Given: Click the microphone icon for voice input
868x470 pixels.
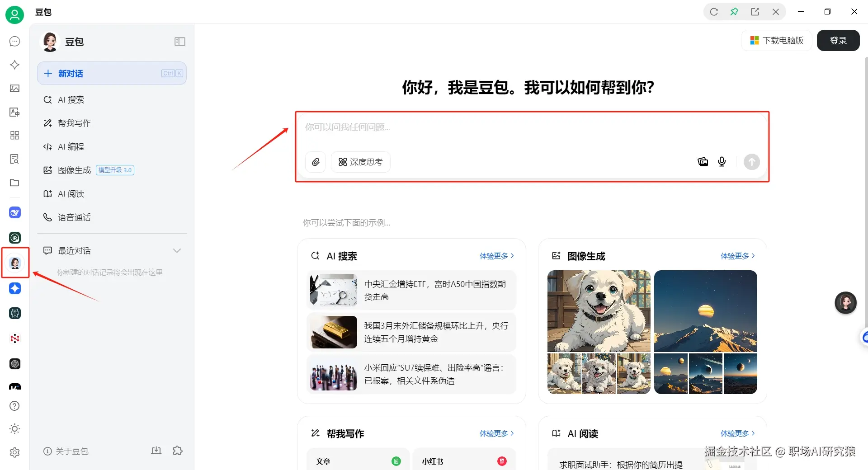Looking at the screenshot, I should tap(722, 162).
